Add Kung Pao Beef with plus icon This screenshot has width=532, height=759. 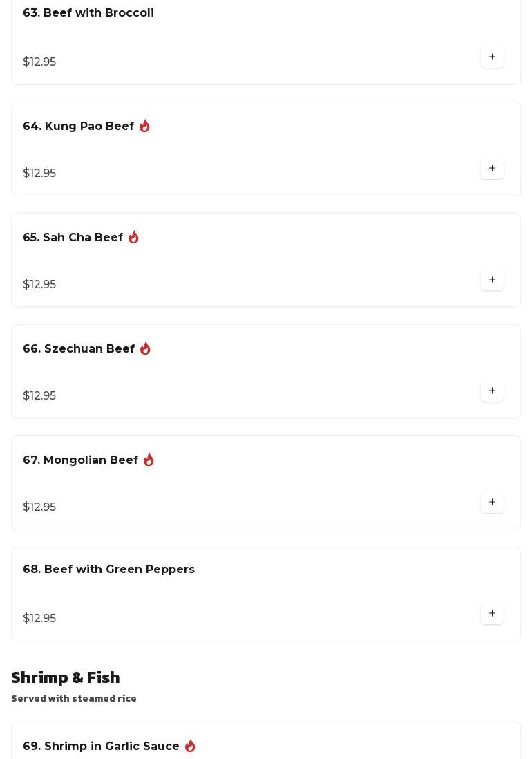(492, 169)
